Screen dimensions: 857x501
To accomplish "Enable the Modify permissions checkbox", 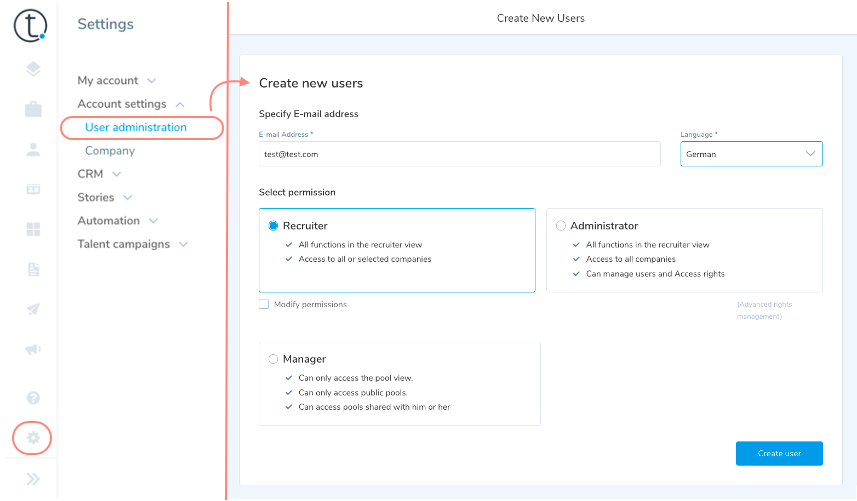I will click(264, 304).
